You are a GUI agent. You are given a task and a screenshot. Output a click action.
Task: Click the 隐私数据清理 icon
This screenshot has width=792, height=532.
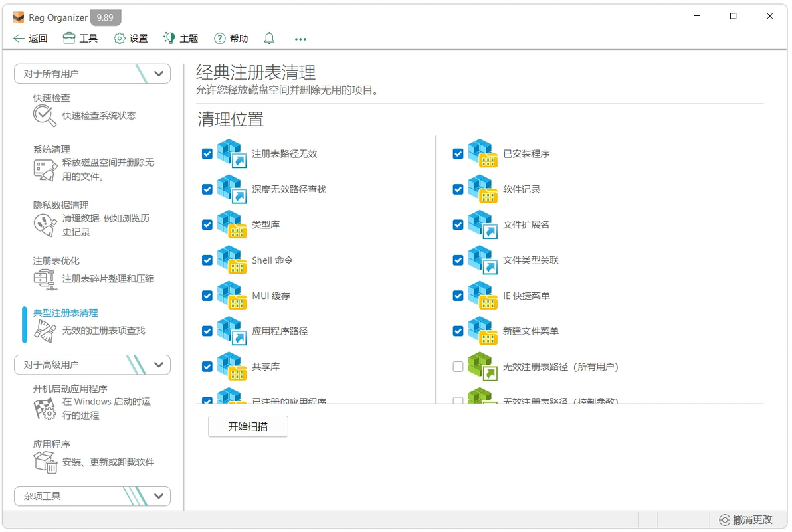pos(45,225)
